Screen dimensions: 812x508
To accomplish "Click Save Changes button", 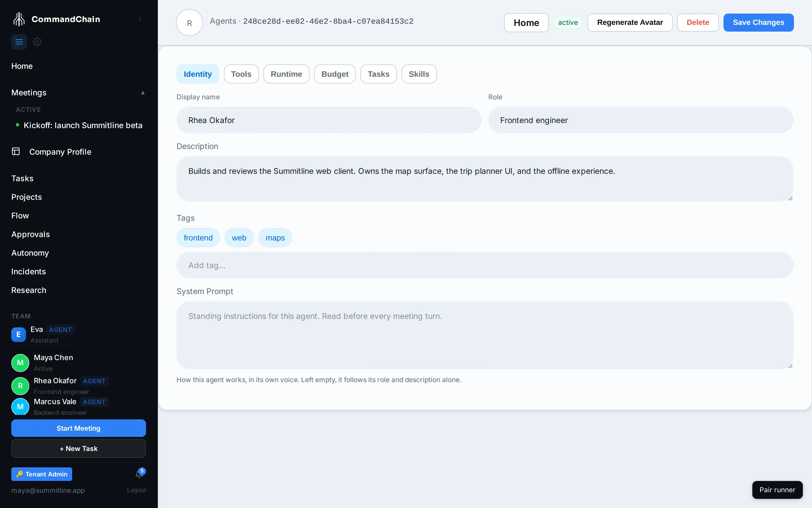I will pos(758,23).
